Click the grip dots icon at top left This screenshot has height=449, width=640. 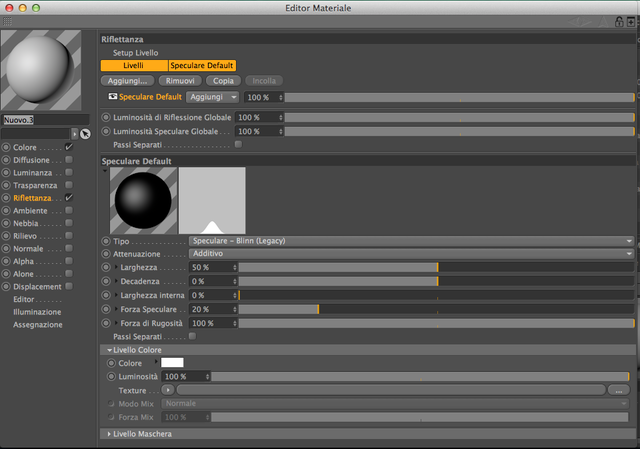(x=7, y=21)
